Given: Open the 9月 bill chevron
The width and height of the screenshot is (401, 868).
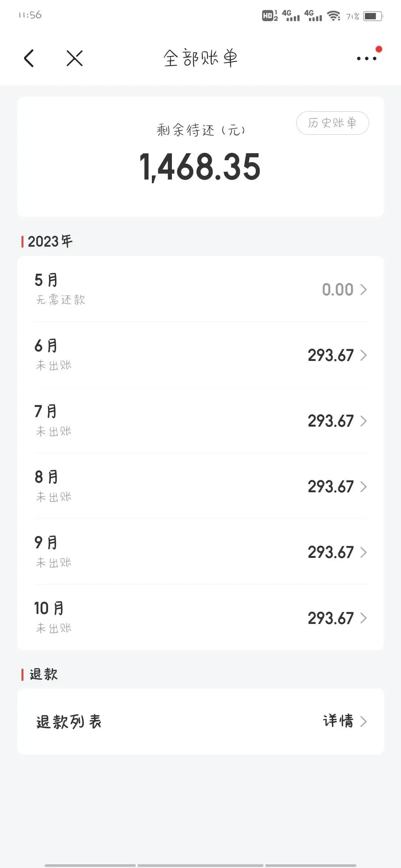Looking at the screenshot, I should (x=363, y=552).
